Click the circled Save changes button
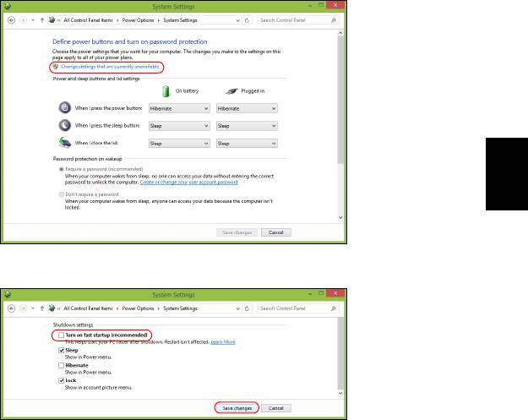The height and width of the screenshot is (420, 528). click(237, 408)
